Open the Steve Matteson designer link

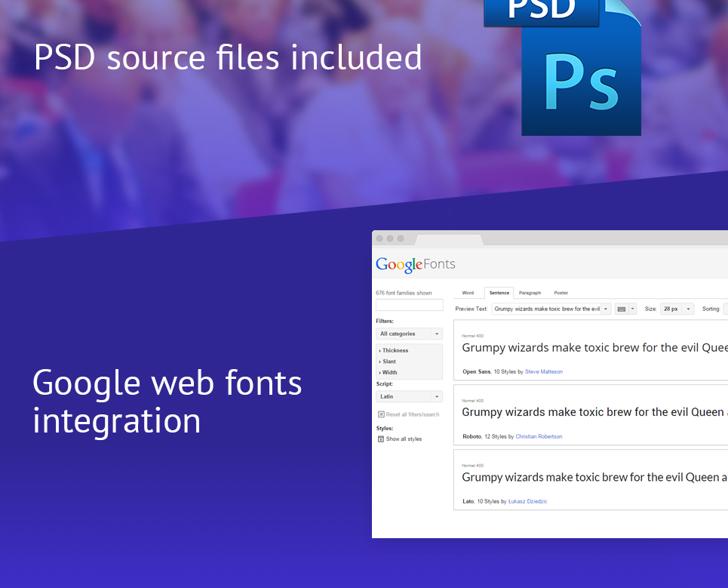tap(544, 371)
